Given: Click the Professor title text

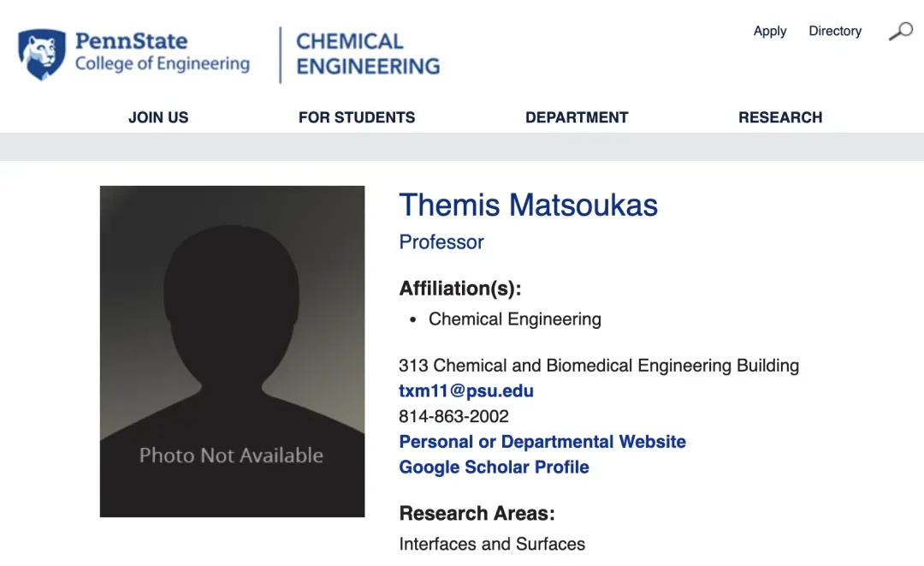Looking at the screenshot, I should pos(441,242).
